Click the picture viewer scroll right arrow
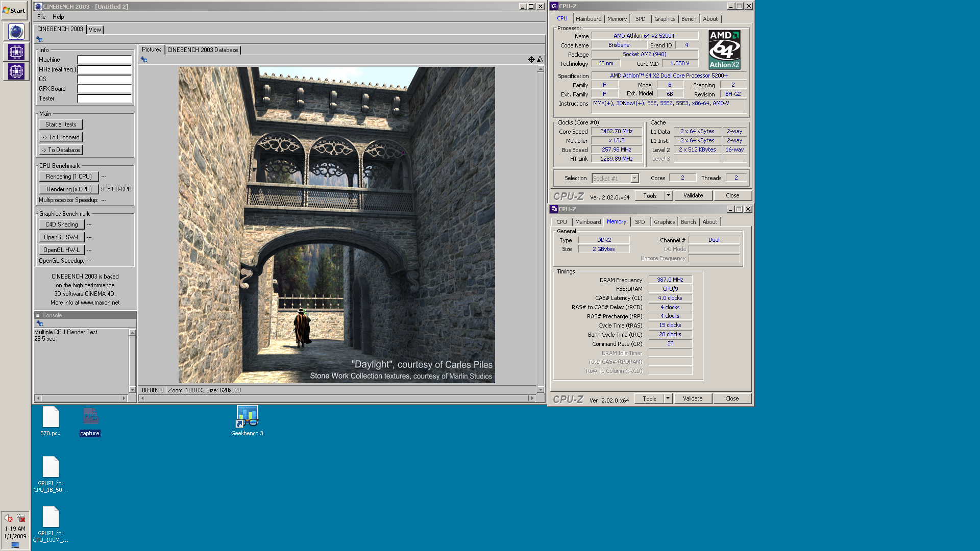 [532, 398]
